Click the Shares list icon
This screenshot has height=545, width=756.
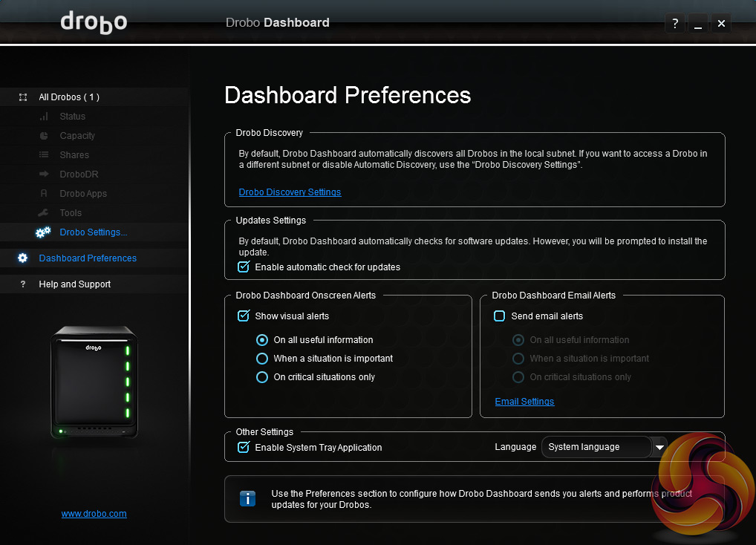pos(44,155)
